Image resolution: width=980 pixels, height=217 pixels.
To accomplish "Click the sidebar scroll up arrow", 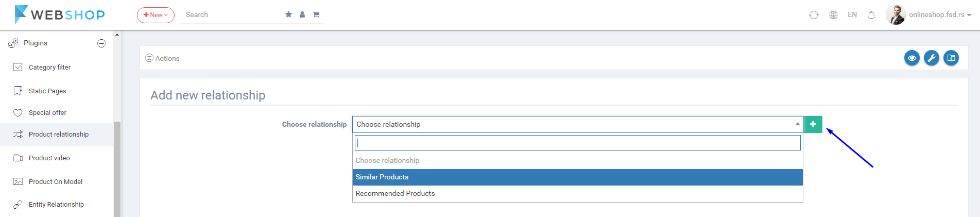I will tap(117, 35).
